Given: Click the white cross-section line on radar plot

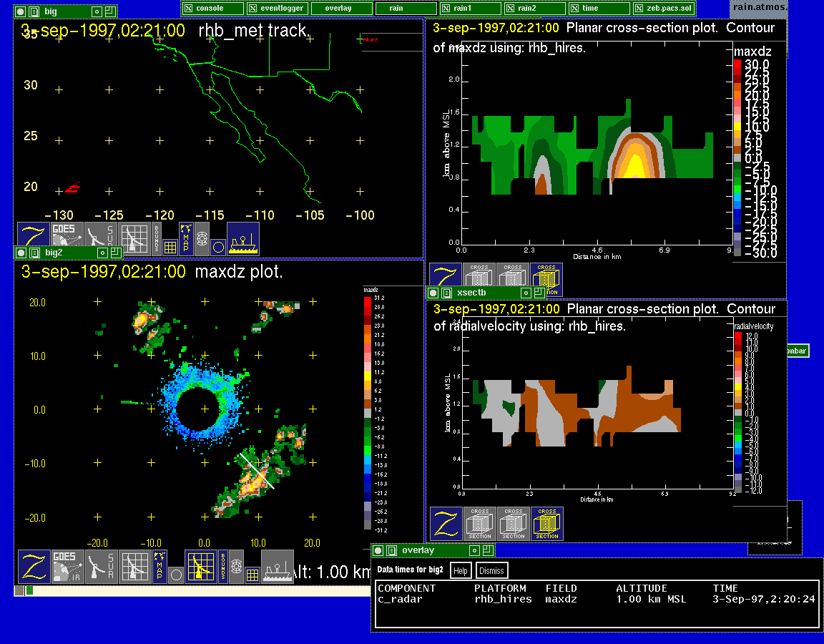Looking at the screenshot, I should pyautogui.click(x=257, y=471).
